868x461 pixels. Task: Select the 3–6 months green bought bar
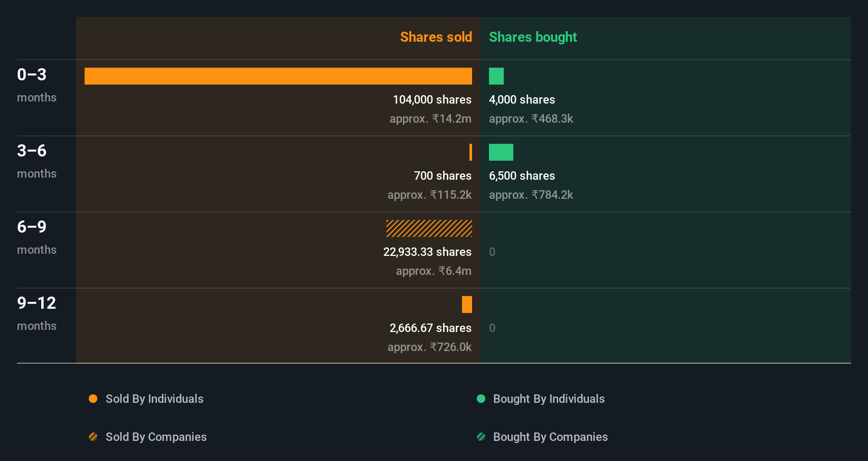pos(501,152)
